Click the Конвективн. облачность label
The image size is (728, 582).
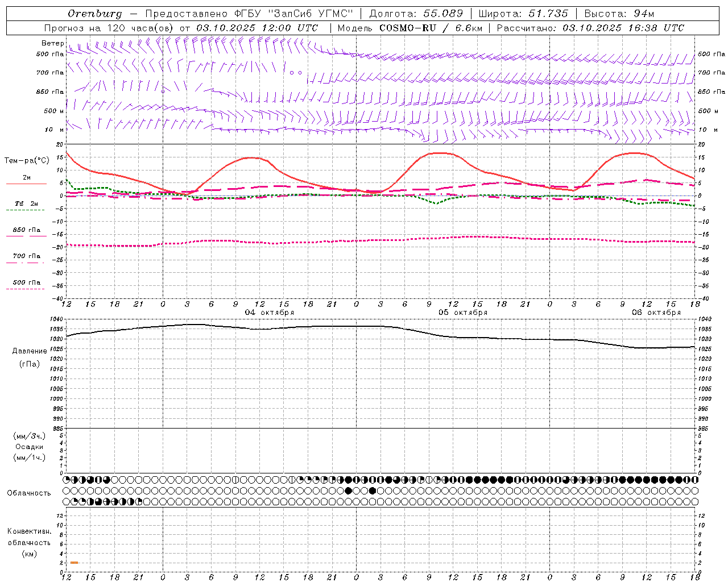(30, 537)
